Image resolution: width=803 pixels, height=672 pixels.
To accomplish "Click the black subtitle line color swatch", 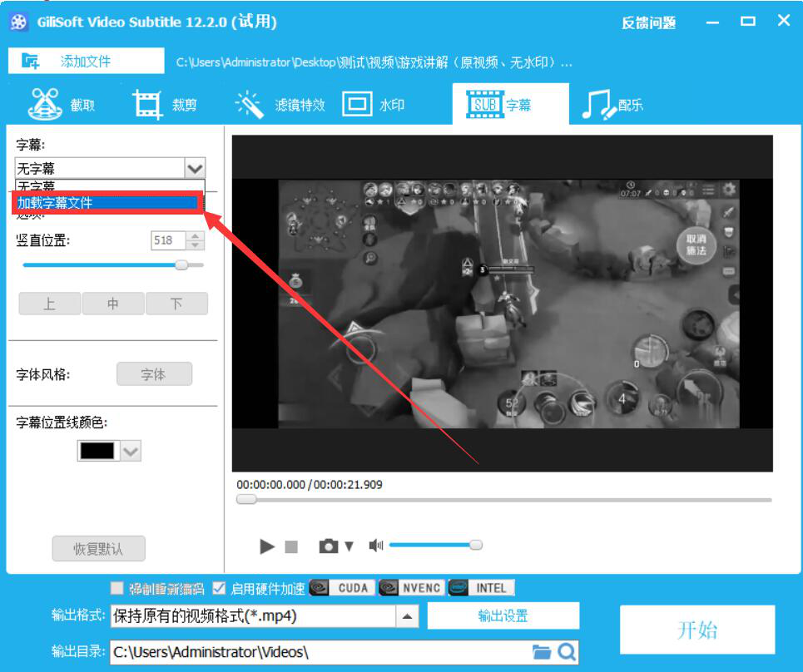I will click(97, 451).
